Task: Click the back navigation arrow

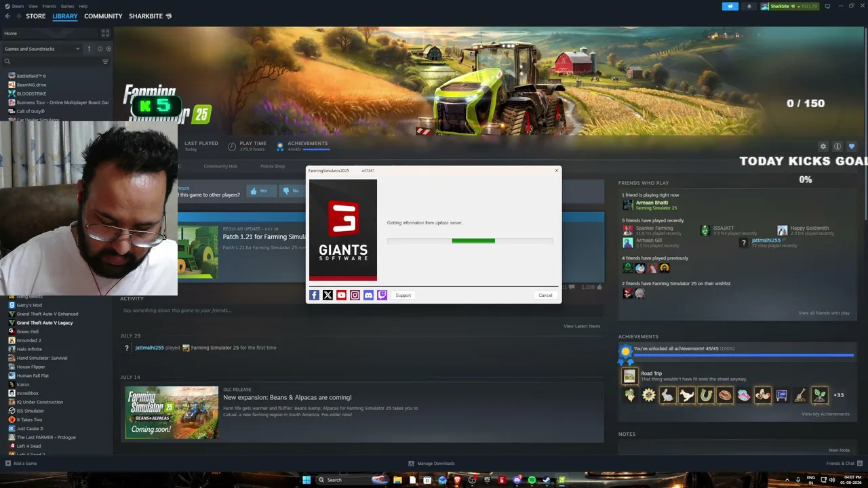Action: [8, 16]
